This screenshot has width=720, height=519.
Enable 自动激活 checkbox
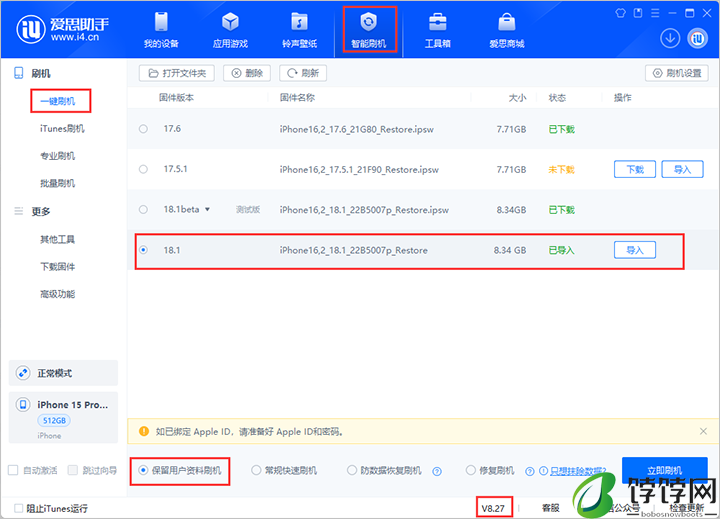[x=13, y=470]
